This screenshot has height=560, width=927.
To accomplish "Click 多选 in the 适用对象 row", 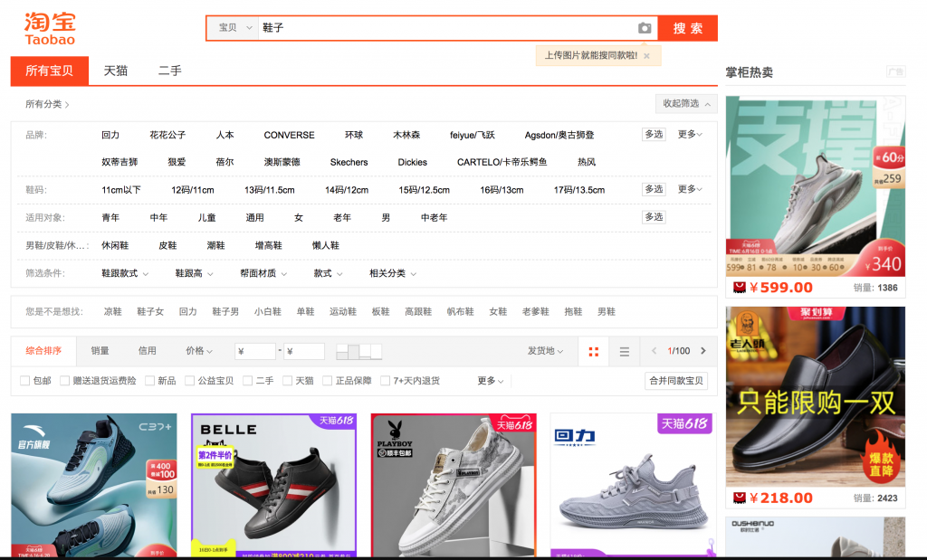I will point(654,217).
